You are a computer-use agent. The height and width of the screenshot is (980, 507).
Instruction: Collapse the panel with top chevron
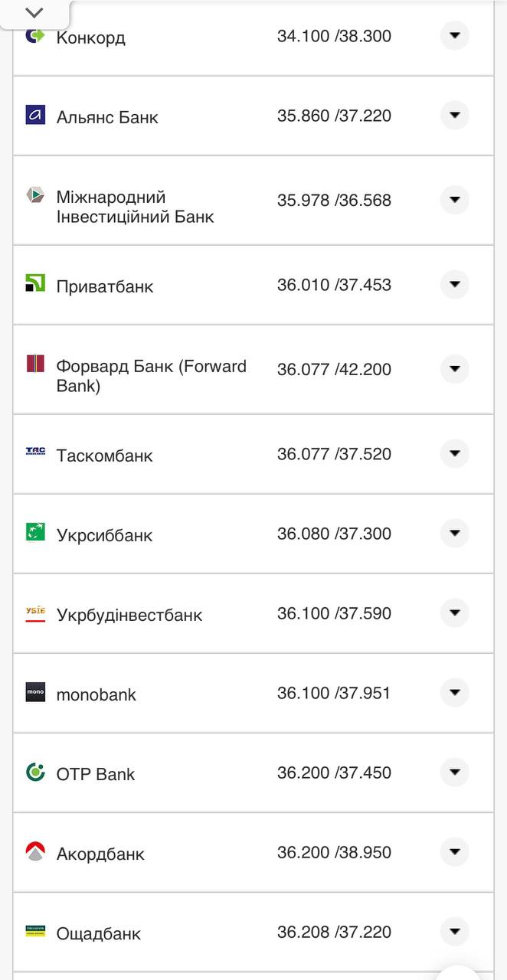click(34, 13)
